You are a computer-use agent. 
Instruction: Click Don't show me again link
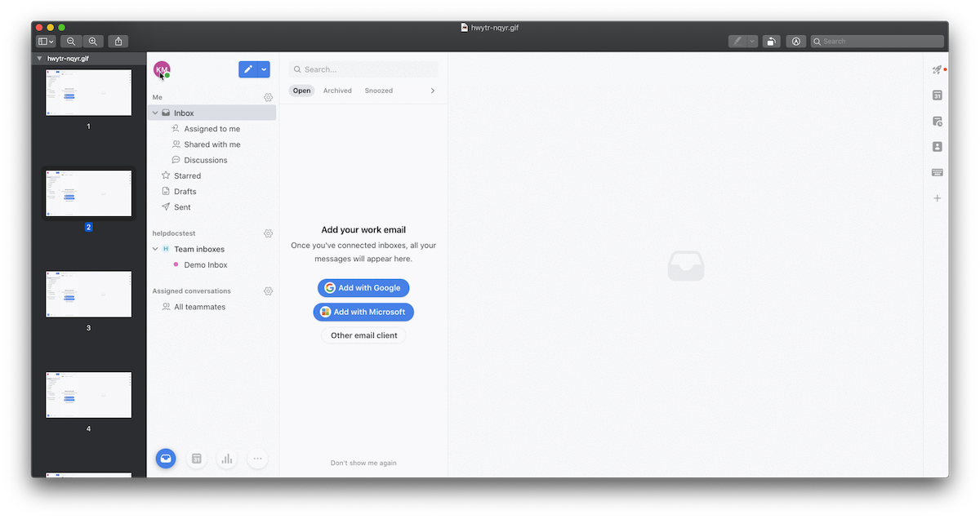tap(363, 463)
